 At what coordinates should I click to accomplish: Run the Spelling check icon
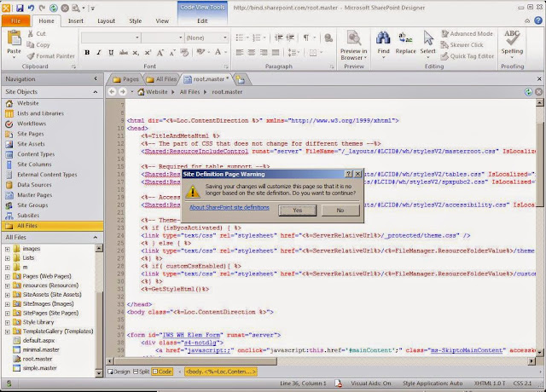coord(513,38)
